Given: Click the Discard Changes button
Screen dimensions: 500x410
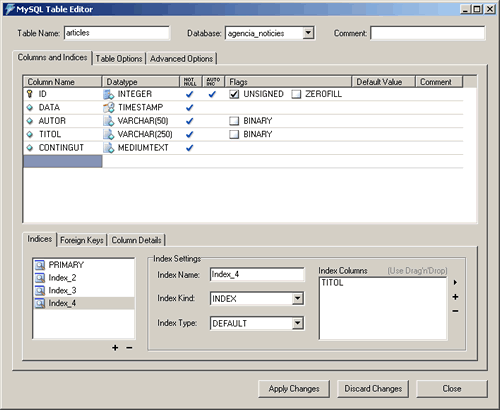Looking at the screenshot, I should pos(373,389).
